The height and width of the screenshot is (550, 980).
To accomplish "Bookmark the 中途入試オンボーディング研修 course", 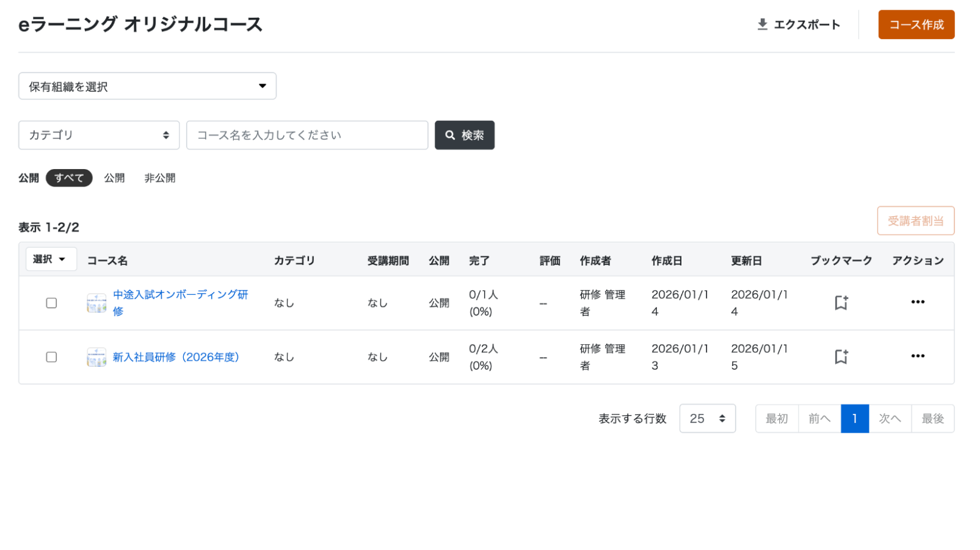I will [x=841, y=302].
